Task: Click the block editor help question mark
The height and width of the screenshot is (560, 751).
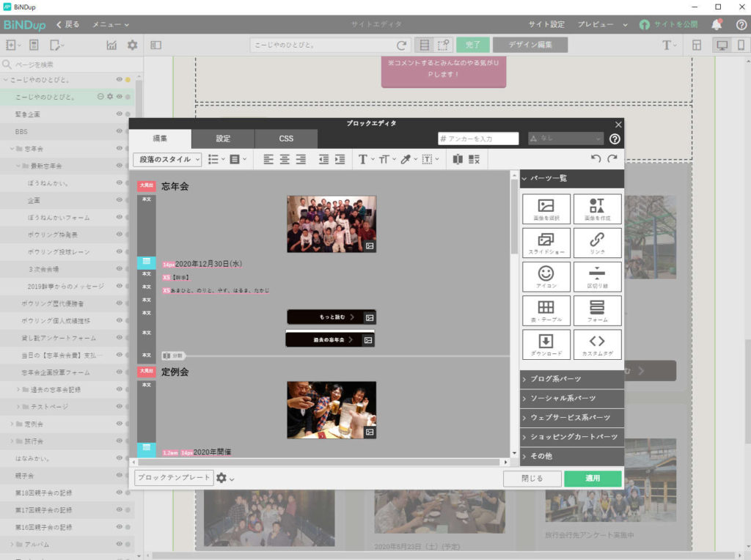Action: (x=615, y=139)
